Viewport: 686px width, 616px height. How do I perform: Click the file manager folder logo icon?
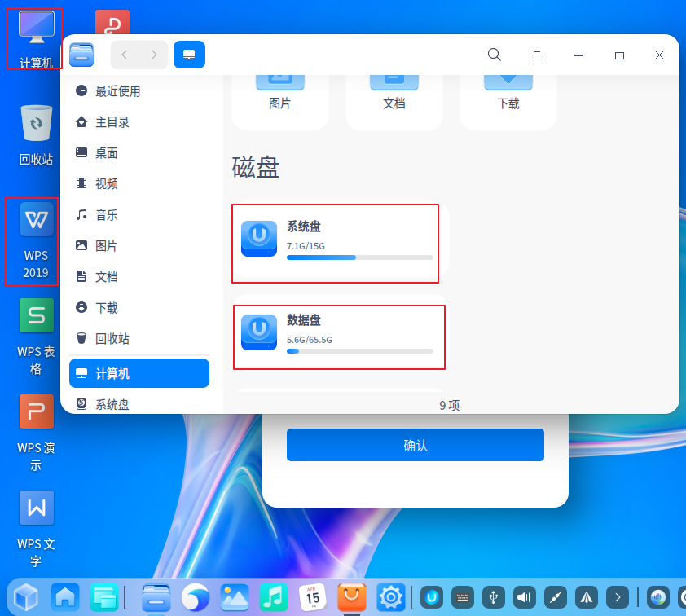click(x=81, y=55)
